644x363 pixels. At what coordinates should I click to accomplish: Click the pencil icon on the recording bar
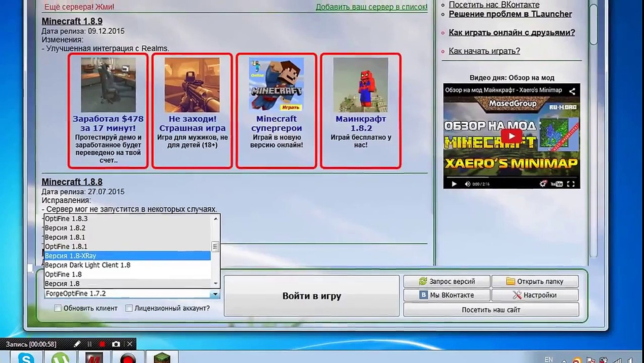[x=77, y=344]
